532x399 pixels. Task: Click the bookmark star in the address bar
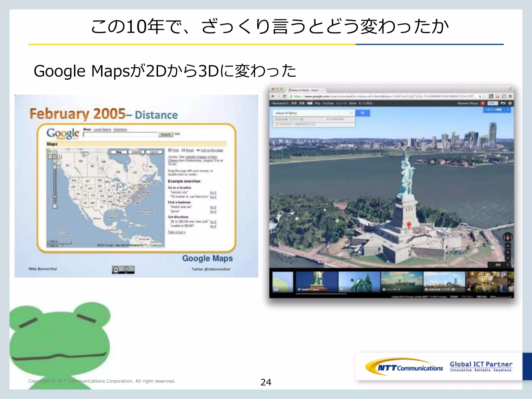[x=484, y=96]
